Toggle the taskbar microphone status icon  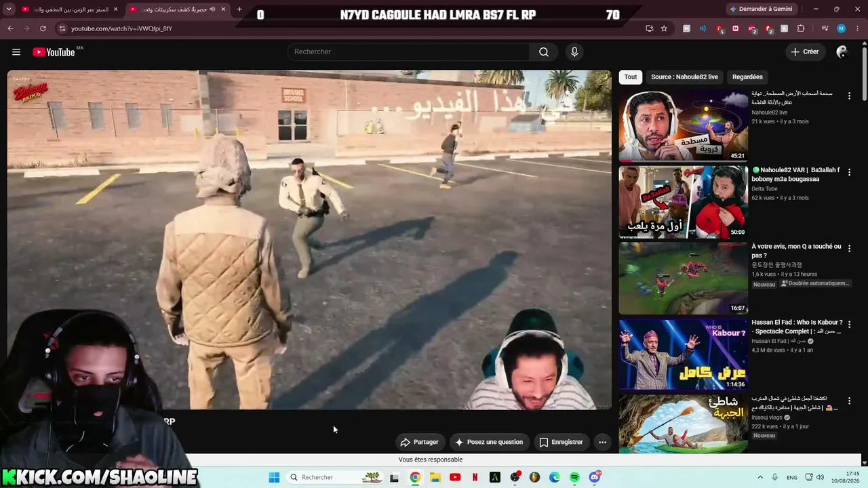pos(774,477)
